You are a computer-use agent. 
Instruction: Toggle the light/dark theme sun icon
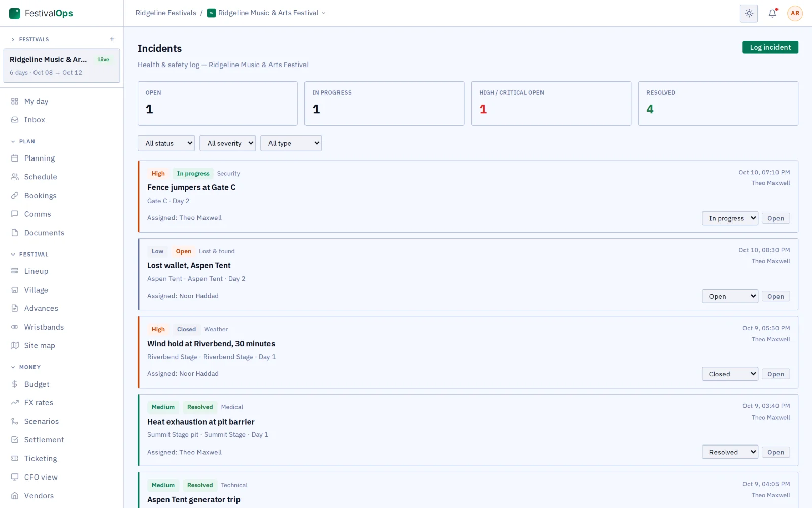(x=749, y=13)
